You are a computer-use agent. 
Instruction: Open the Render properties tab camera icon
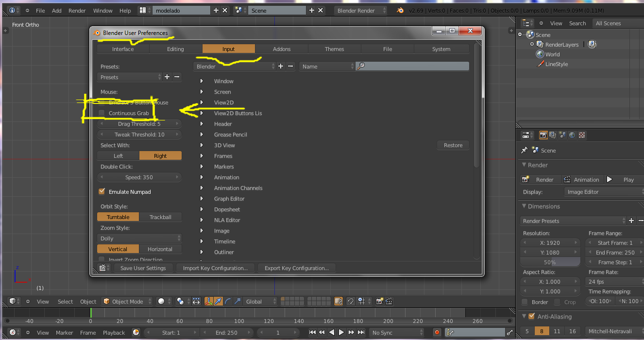tap(544, 135)
